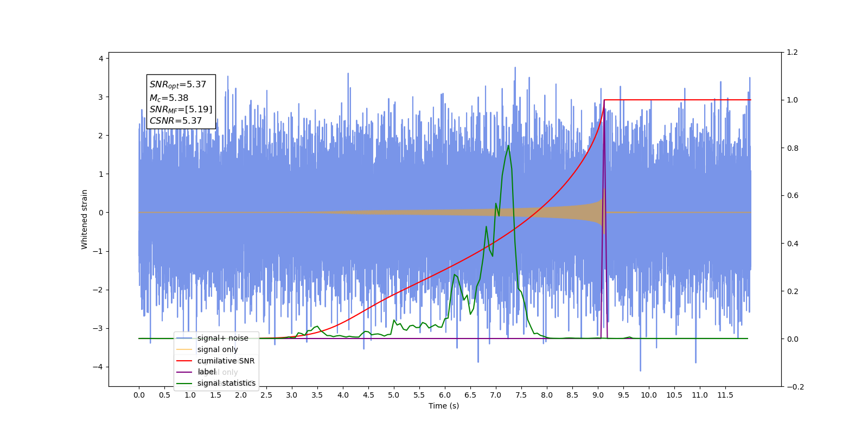This screenshot has height=434, width=868.
Task: Click the right-axis tick label 1.2
Action: coord(793,53)
